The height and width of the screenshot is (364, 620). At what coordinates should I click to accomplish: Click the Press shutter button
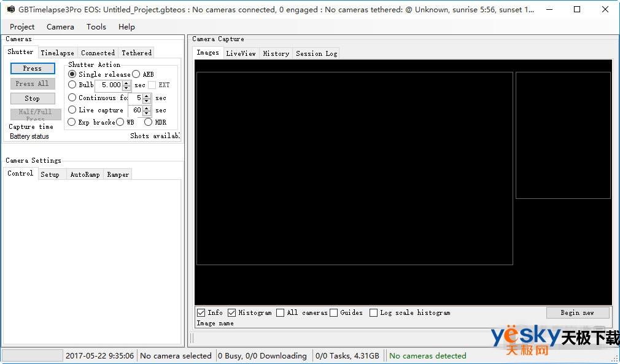coord(33,69)
